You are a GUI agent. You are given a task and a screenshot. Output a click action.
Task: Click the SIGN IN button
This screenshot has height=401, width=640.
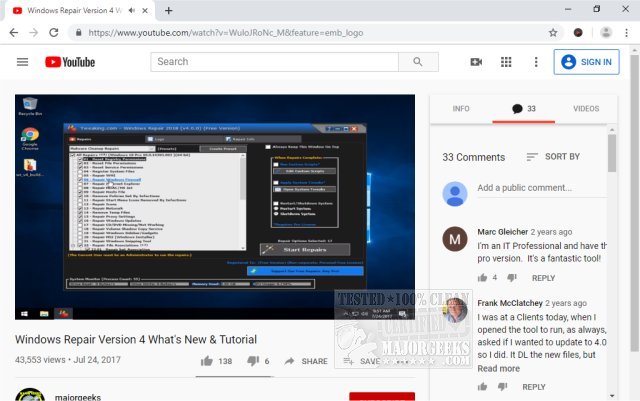pos(586,62)
